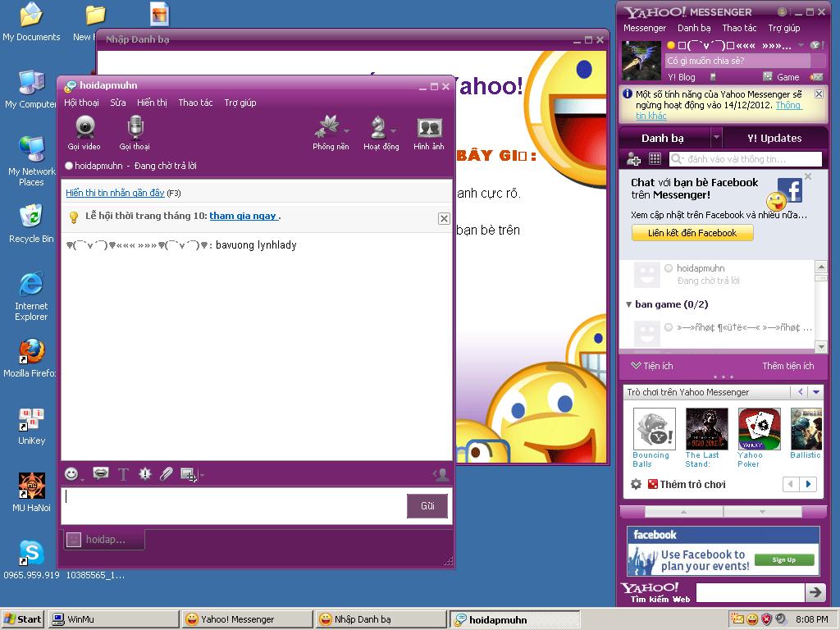Select hoidapmuhn contact in contact list
Image resolution: width=840 pixels, height=630 pixels.
click(x=716, y=274)
